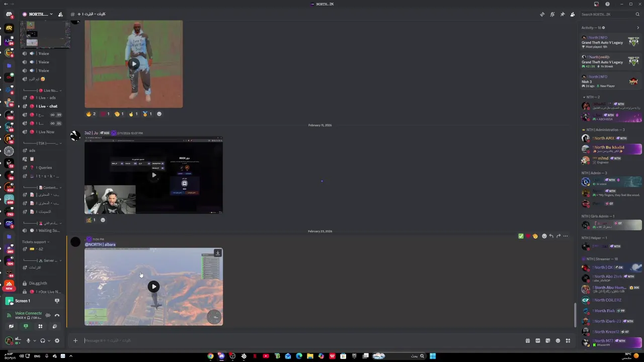Play the top character video
This screenshot has height=362, width=644.
coord(133,64)
